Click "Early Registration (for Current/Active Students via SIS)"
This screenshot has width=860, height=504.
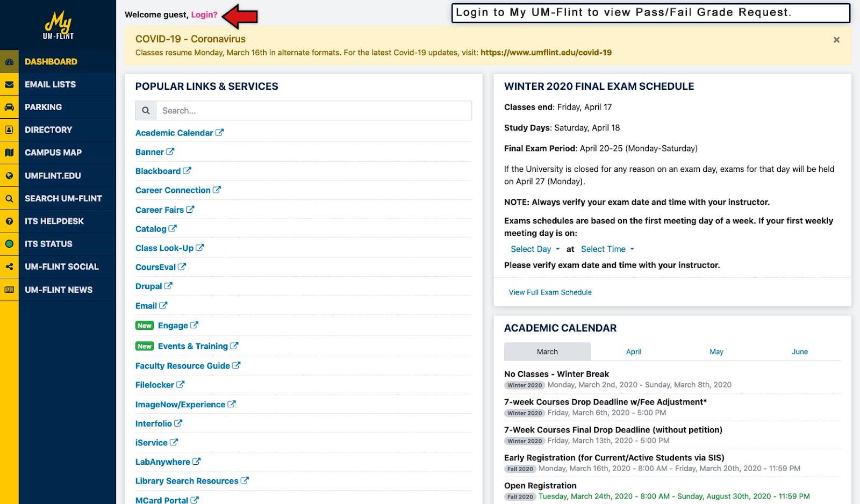click(614, 458)
